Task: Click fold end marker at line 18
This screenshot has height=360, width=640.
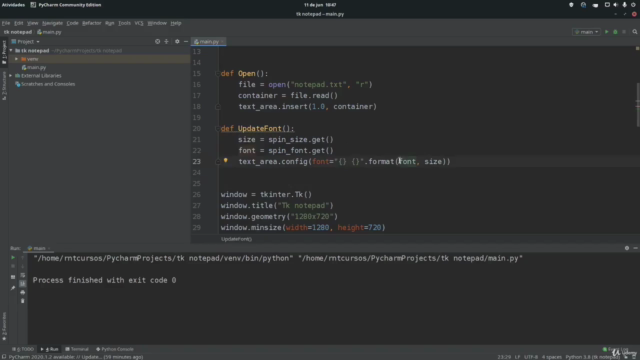Action: coord(218,107)
